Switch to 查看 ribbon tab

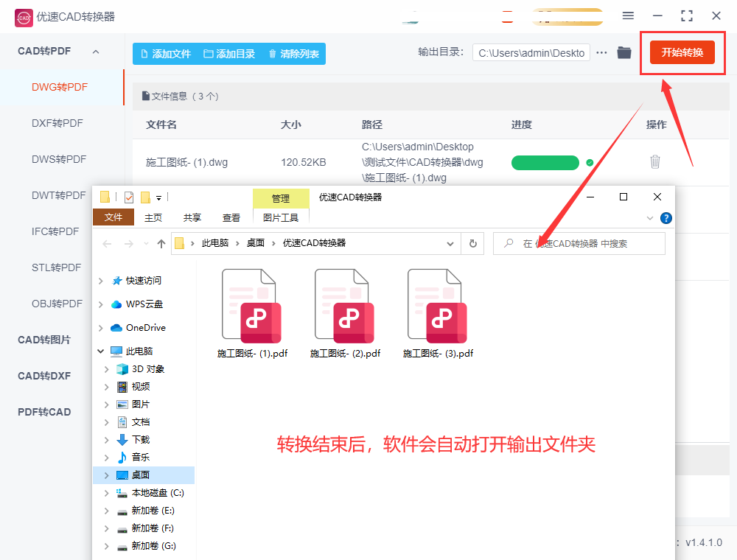231,217
